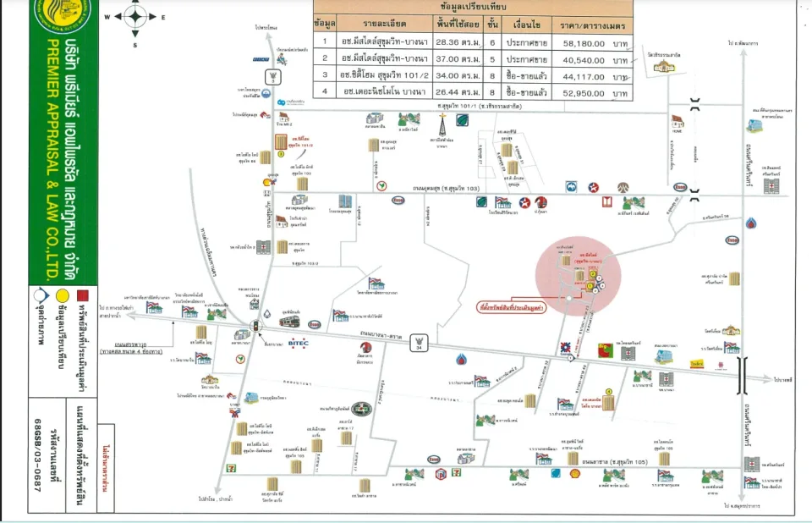This screenshot has width=812, height=523.
Task: Click the ราคา/ตารางเมตร column header
Action: tap(592, 25)
